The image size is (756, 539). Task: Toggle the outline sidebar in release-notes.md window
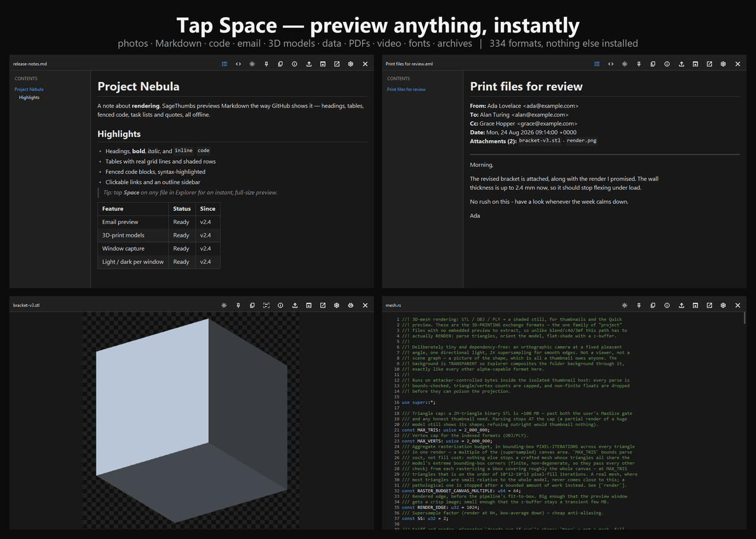224,64
